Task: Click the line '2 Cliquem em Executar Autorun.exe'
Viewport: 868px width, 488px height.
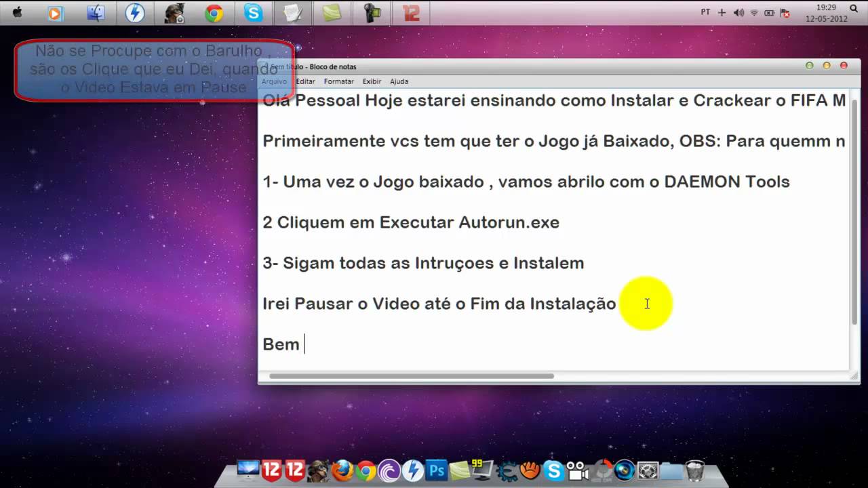Action: pos(411,222)
